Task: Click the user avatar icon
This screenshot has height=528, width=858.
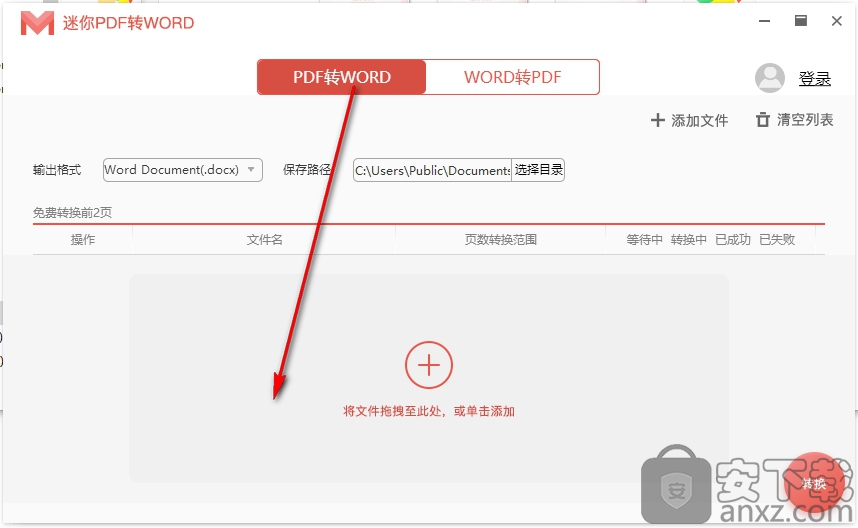Action: click(770, 78)
